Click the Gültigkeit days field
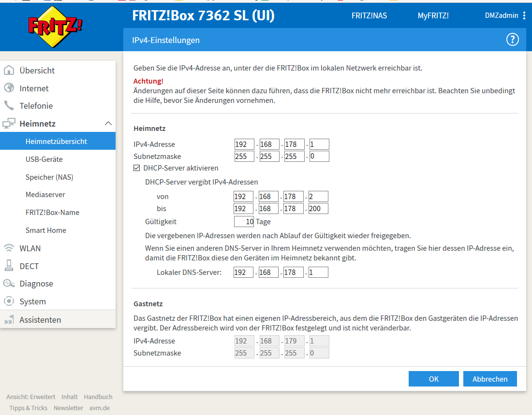 point(244,221)
